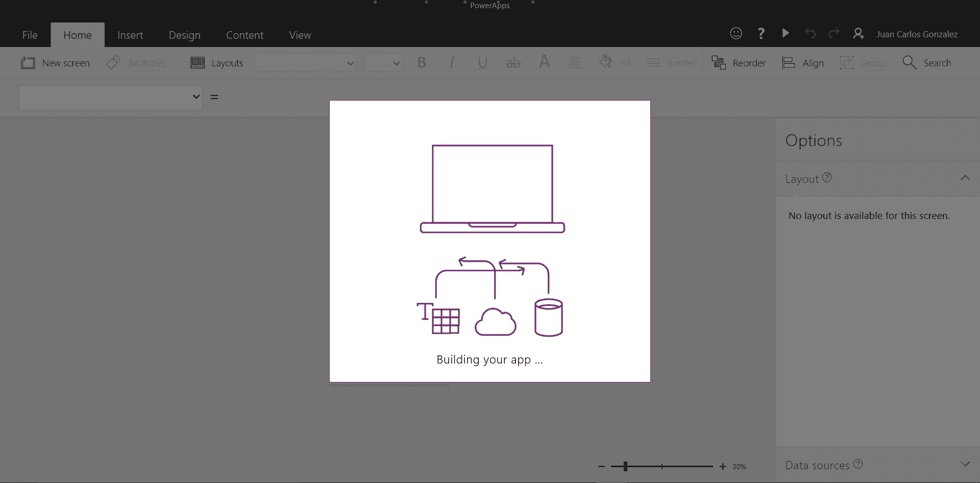Click the undo arrow icon
980x483 pixels.
[810, 33]
